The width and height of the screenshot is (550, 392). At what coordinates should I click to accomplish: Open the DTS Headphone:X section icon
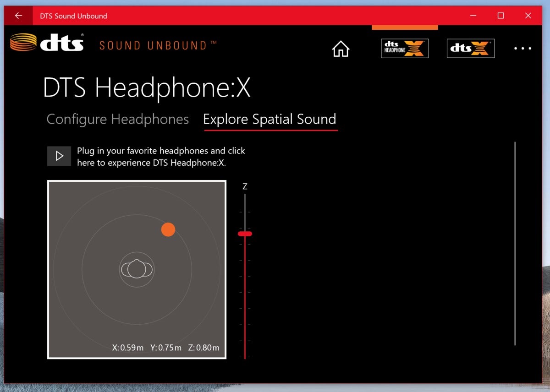coord(405,48)
